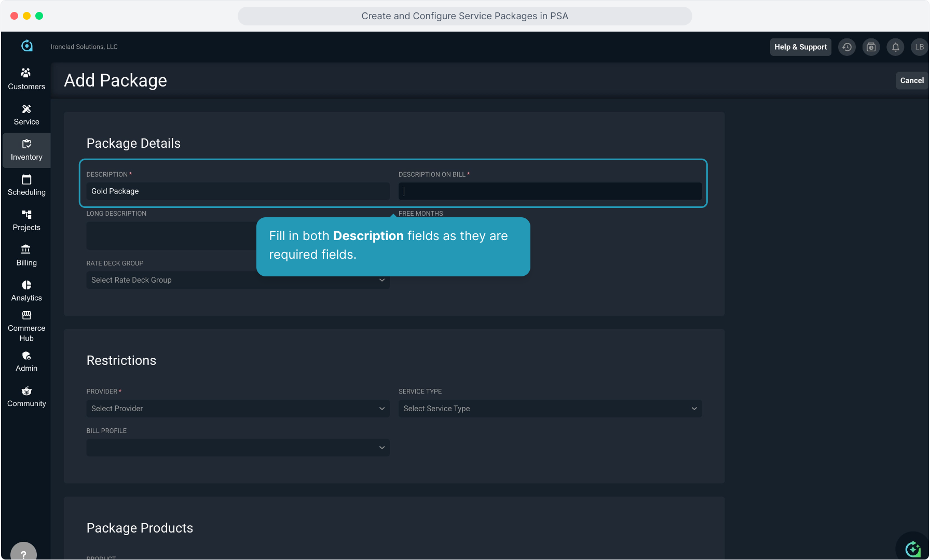Open Scheduling from the sidebar

click(x=26, y=185)
